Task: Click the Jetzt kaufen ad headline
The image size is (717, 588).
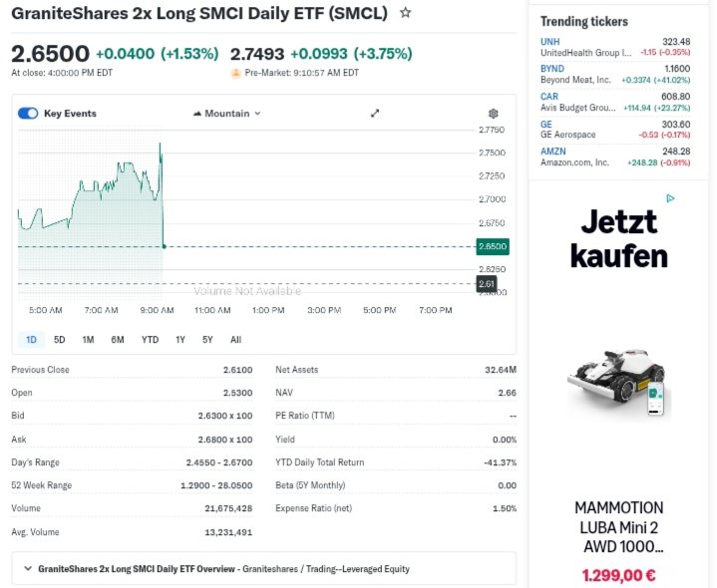Action: click(618, 238)
